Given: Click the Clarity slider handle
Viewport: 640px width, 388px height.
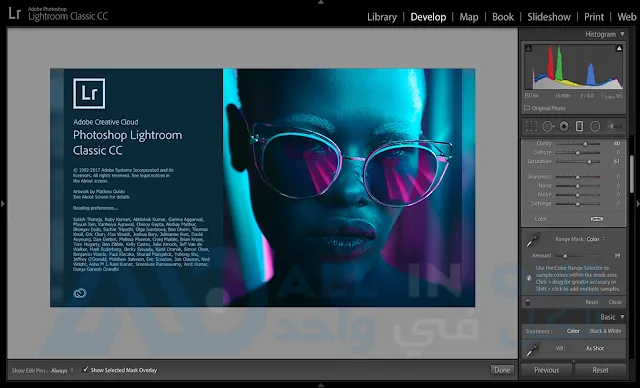Looking at the screenshot, I should pos(585,144).
